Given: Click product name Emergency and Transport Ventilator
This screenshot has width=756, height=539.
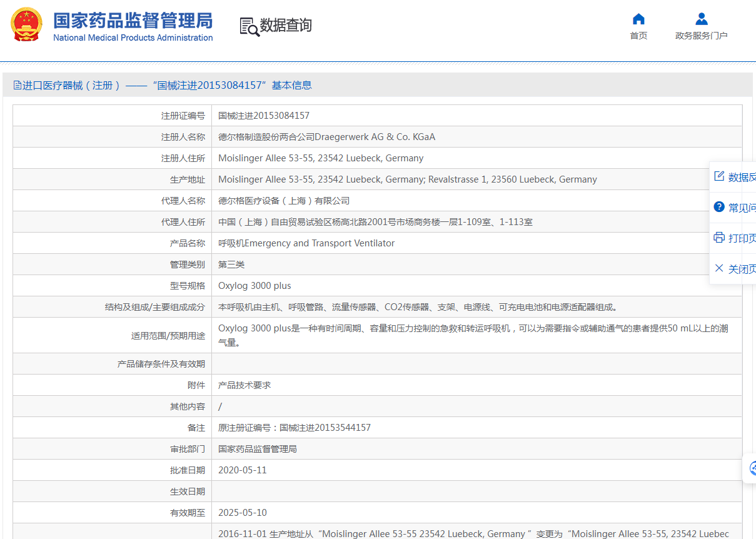Looking at the screenshot, I should (320, 243).
